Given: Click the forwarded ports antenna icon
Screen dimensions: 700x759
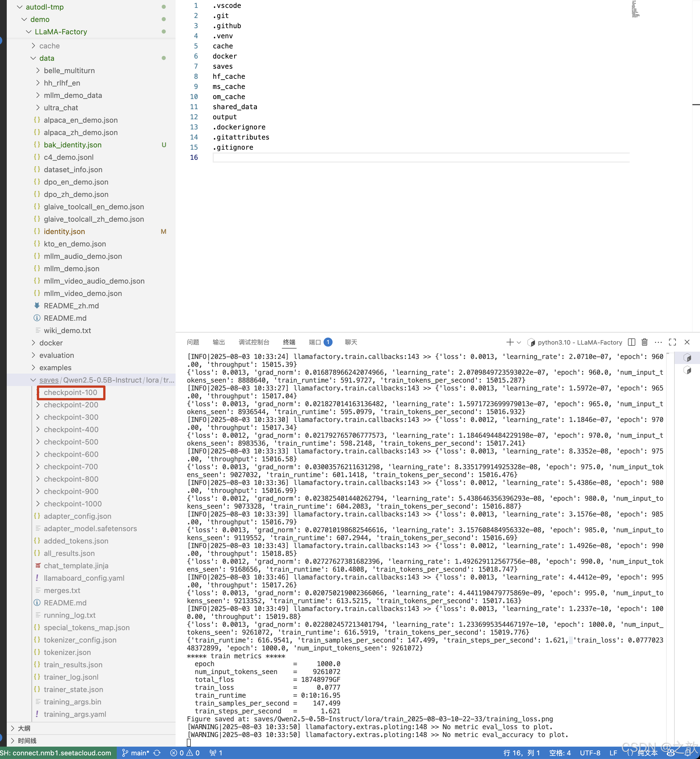Looking at the screenshot, I should pyautogui.click(x=213, y=753).
